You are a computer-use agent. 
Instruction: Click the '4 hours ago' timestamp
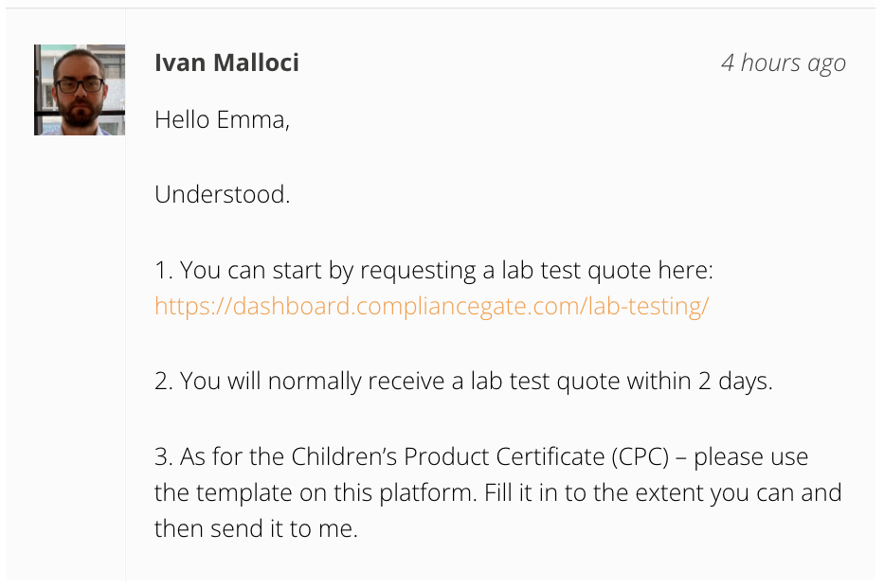pyautogui.click(x=784, y=63)
